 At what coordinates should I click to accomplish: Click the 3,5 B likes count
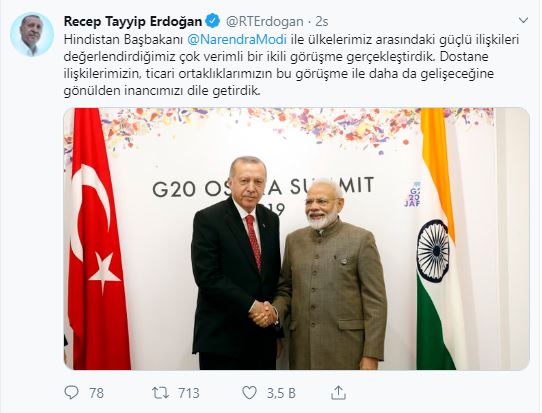[281, 393]
